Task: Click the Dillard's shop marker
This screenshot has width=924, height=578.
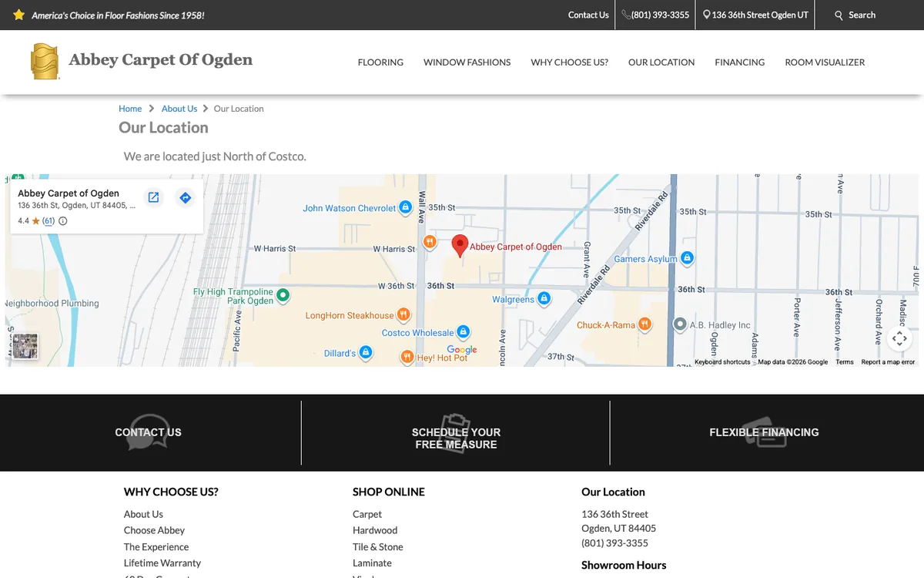Action: click(x=366, y=352)
